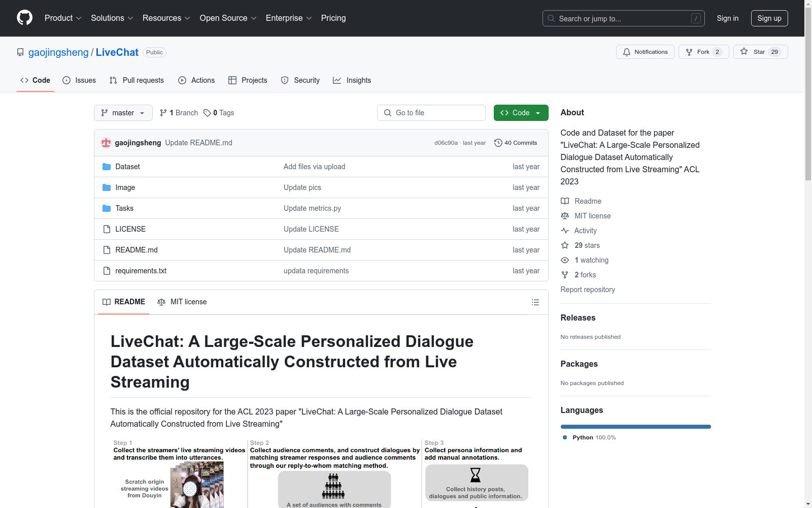This screenshot has height=508, width=812.
Task: Click the Star count badge showing 29
Action: (774, 52)
